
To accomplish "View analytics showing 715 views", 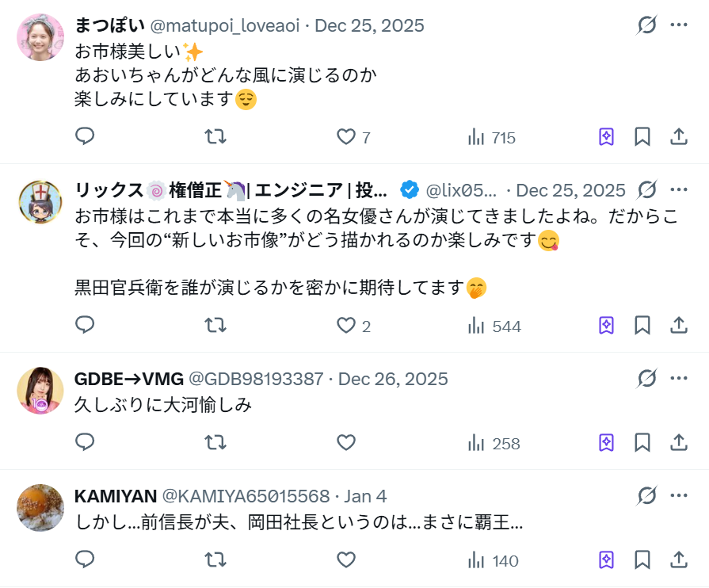I will (492, 138).
